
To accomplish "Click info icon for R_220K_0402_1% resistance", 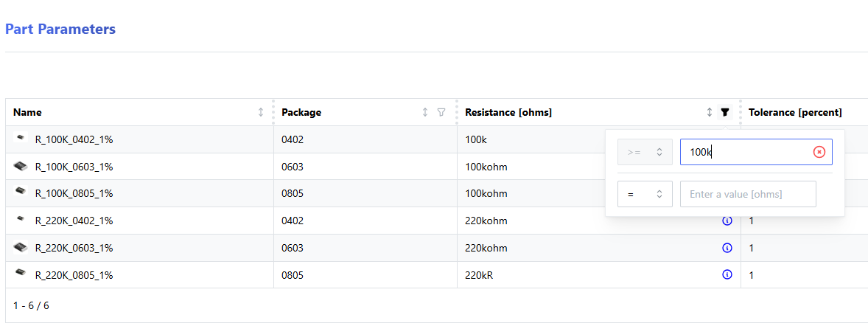I will point(727,221).
